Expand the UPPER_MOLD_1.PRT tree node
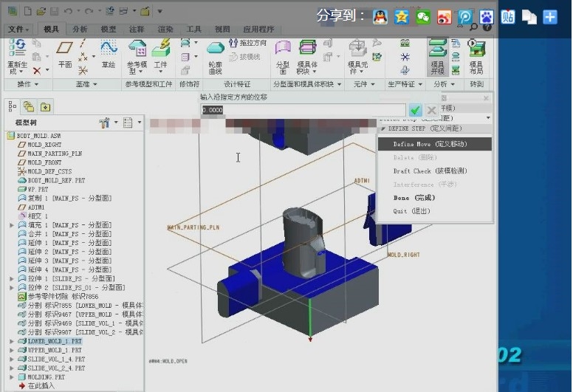This screenshot has width=573, height=392. pyautogui.click(x=12, y=350)
